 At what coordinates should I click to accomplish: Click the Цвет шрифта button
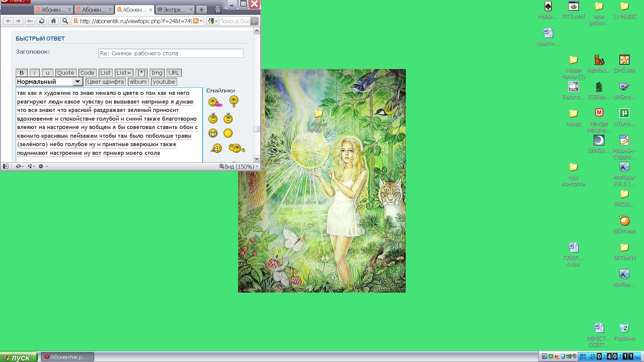click(106, 82)
